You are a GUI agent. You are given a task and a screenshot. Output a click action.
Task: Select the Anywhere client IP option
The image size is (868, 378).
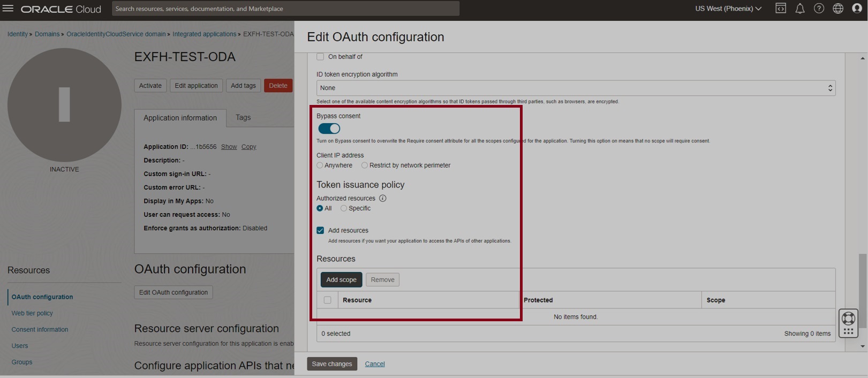[x=320, y=165]
